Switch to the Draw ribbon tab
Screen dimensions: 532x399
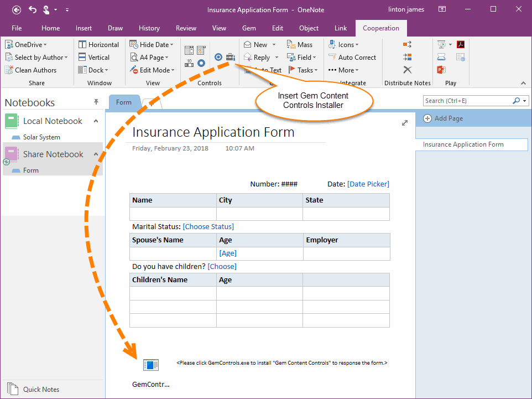click(x=115, y=28)
